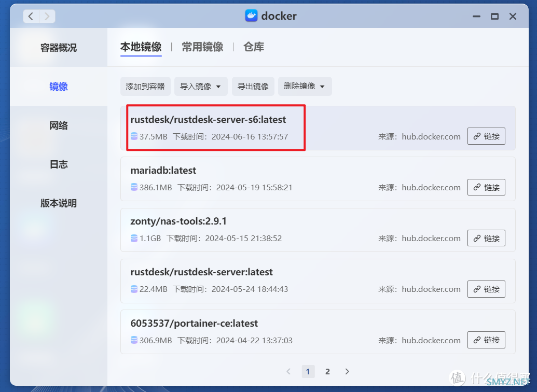This screenshot has height=392, width=537.
Task: Click the 306.9MB size value
Action: (x=156, y=340)
